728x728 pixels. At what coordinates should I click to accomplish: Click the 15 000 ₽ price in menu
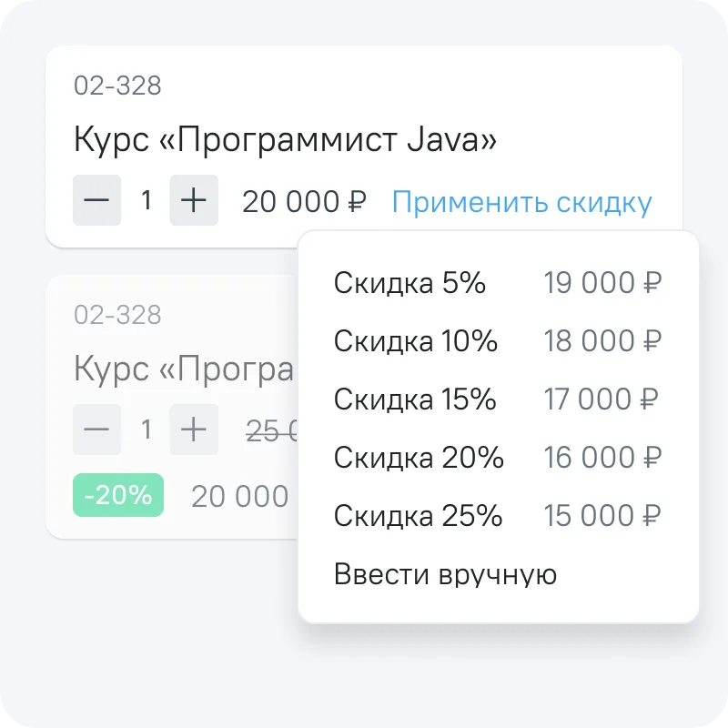(x=602, y=515)
